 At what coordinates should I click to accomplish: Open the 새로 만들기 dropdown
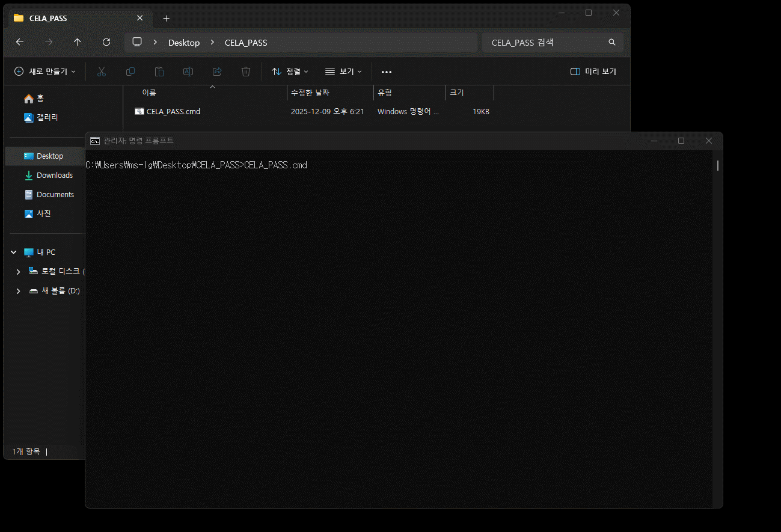click(x=44, y=72)
